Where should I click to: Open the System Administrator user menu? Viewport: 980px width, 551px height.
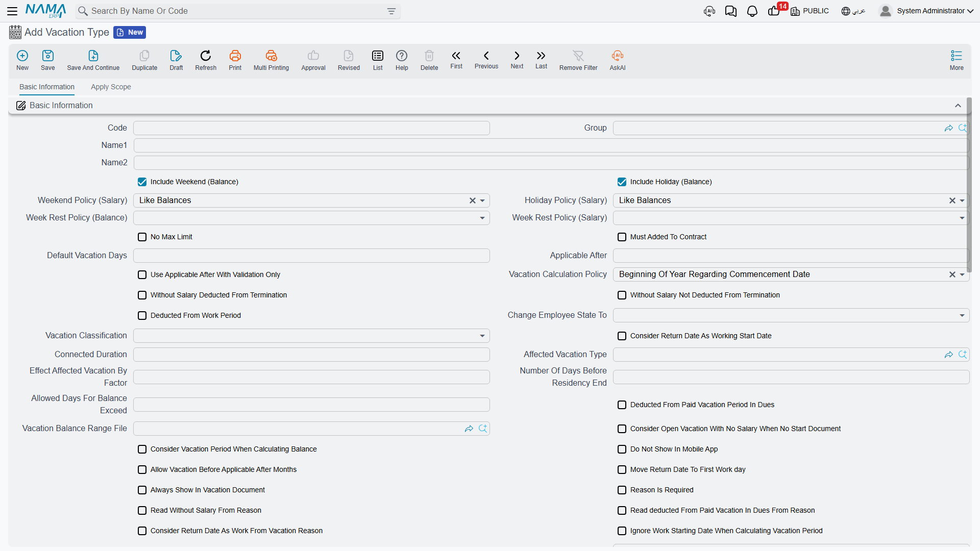[x=926, y=11]
